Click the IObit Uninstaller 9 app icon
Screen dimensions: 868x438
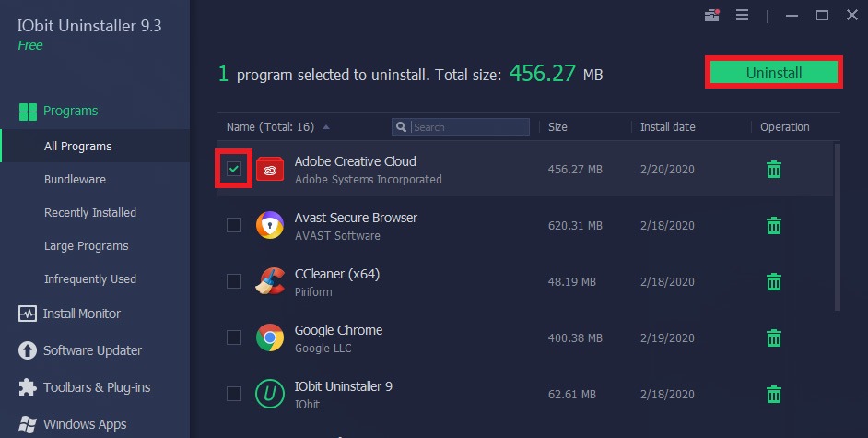coord(270,395)
